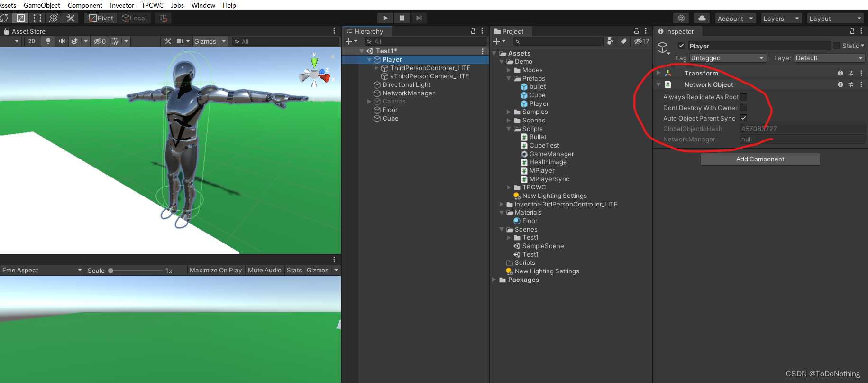The image size is (868, 383).
Task: Toggle hidden objects visibility in Scene view
Action: point(100,41)
